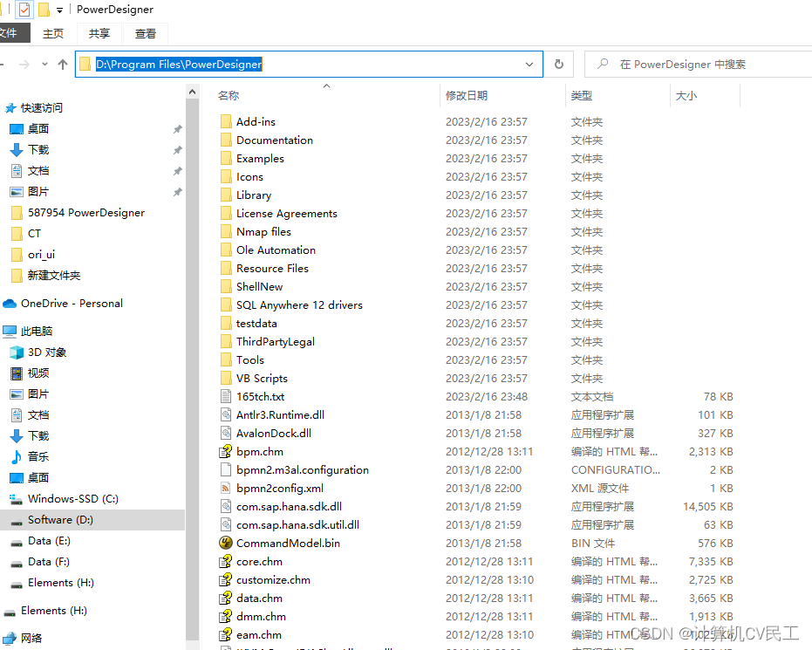Select AvalonDock.dll file
The width and height of the screenshot is (812, 650).
pyautogui.click(x=274, y=434)
